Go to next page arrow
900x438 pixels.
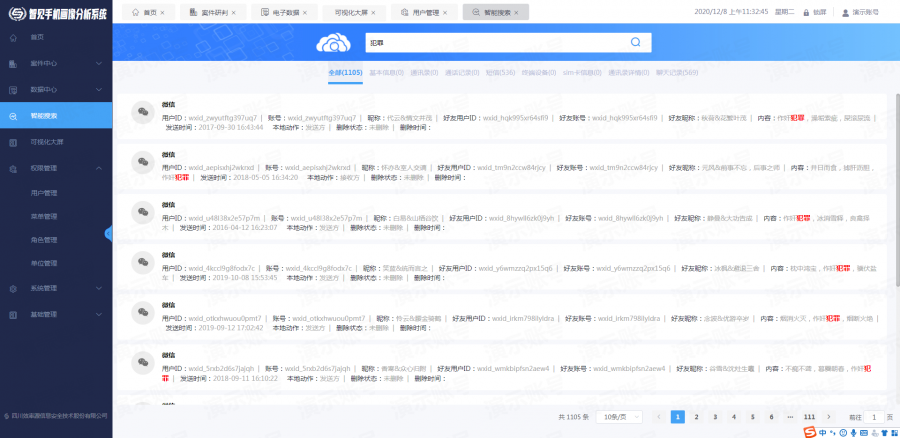click(x=828, y=417)
